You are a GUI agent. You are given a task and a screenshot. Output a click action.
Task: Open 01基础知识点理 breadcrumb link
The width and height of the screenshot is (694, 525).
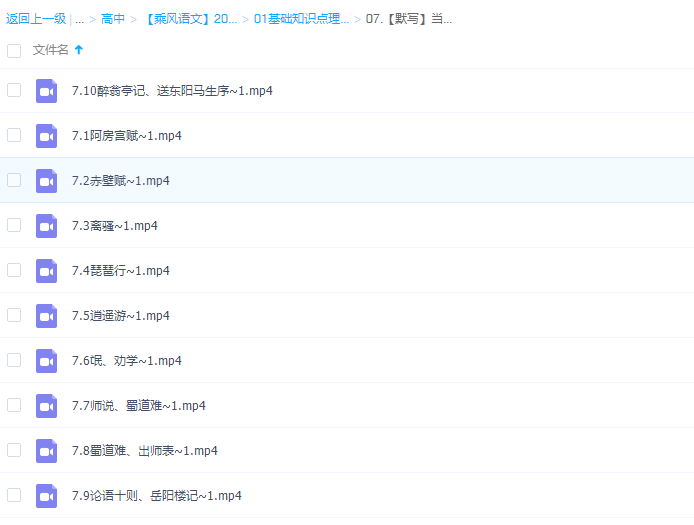(301, 19)
